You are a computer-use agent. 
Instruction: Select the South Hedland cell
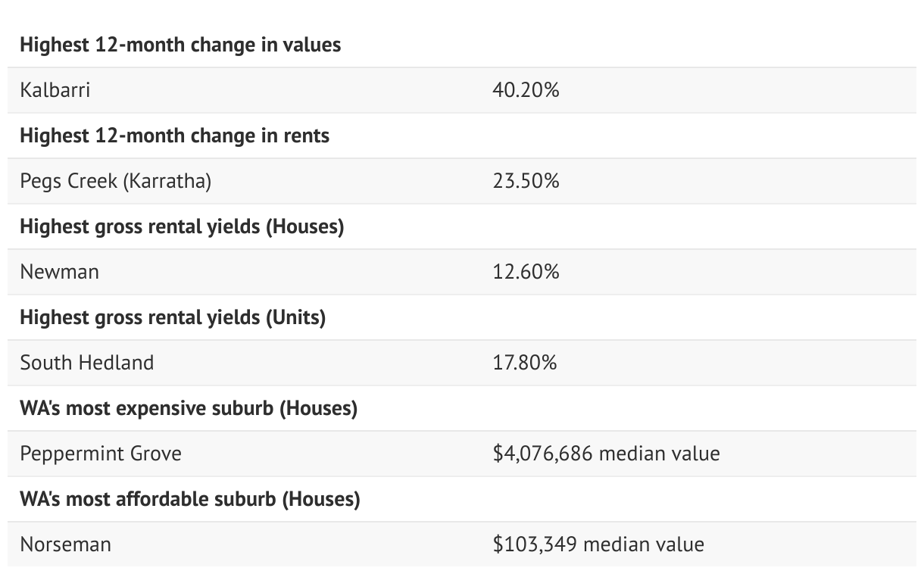point(87,363)
